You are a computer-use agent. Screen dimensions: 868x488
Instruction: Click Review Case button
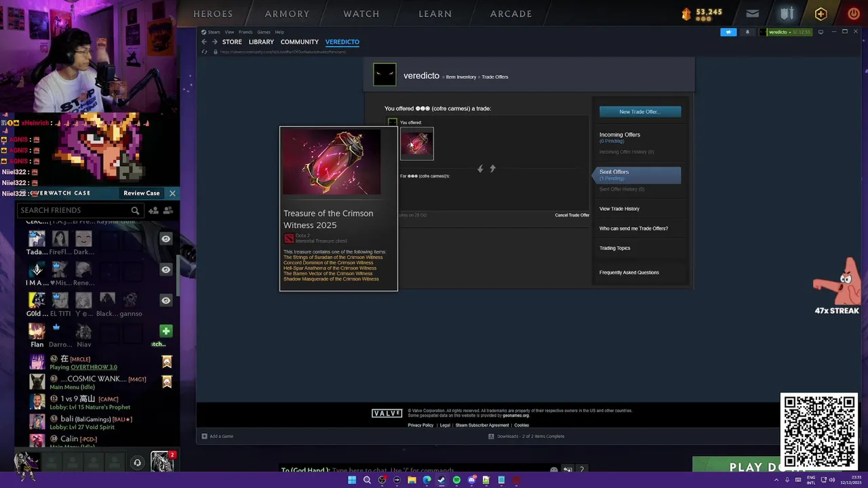[142, 193]
